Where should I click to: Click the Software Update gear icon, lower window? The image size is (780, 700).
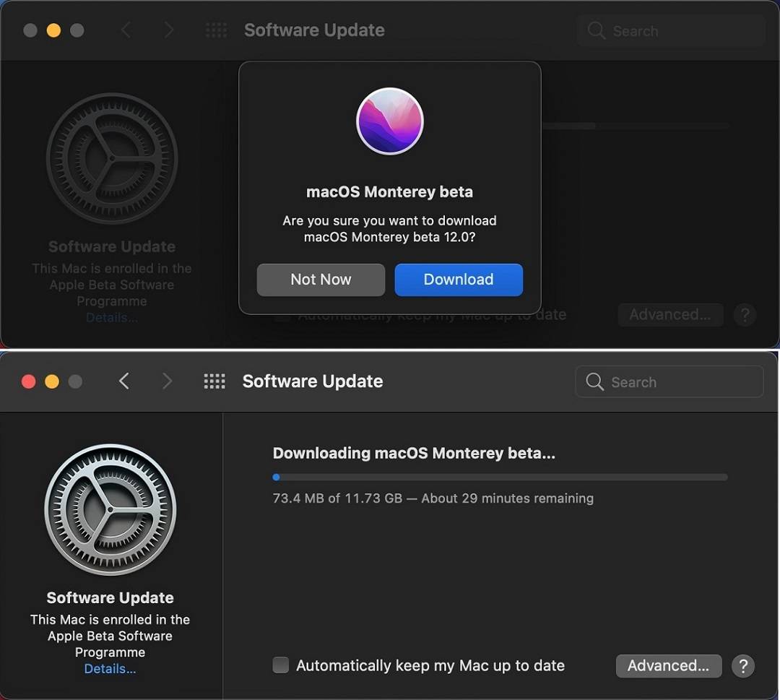tap(110, 509)
